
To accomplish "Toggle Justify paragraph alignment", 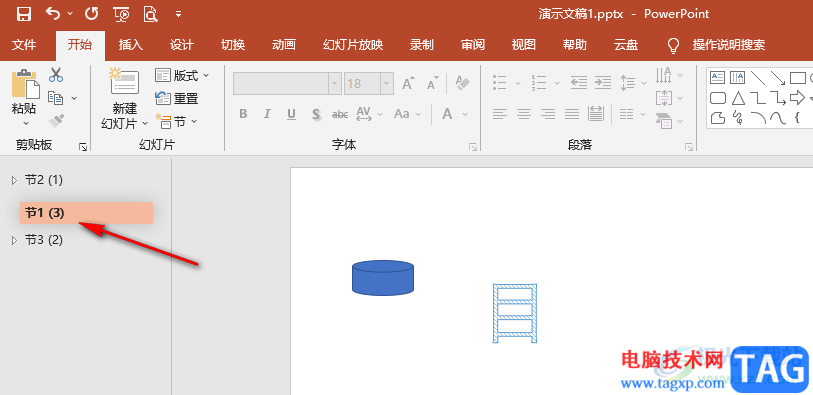I will 571,114.
